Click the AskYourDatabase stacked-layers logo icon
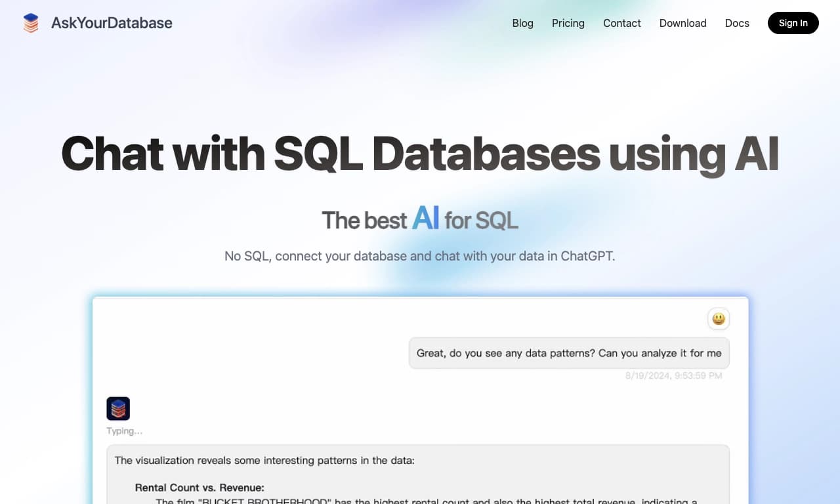The image size is (840, 504). click(x=31, y=23)
